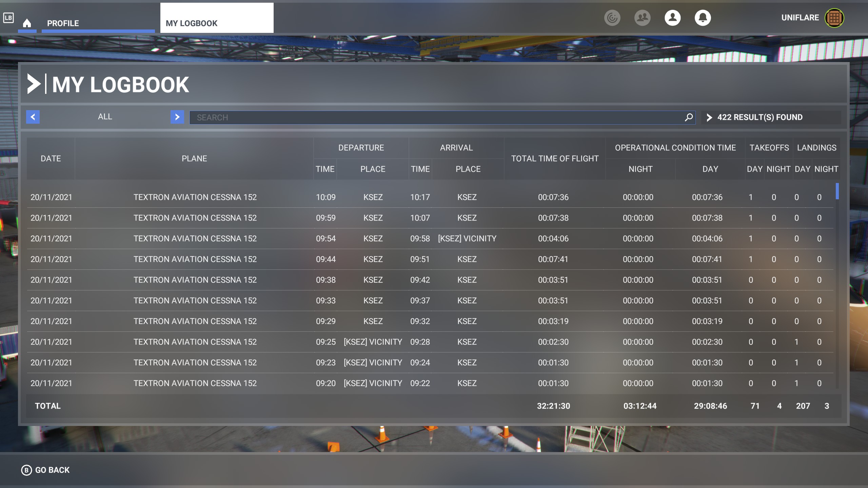The height and width of the screenshot is (488, 868).
Task: Open the activity spiral icon
Action: 612,18
